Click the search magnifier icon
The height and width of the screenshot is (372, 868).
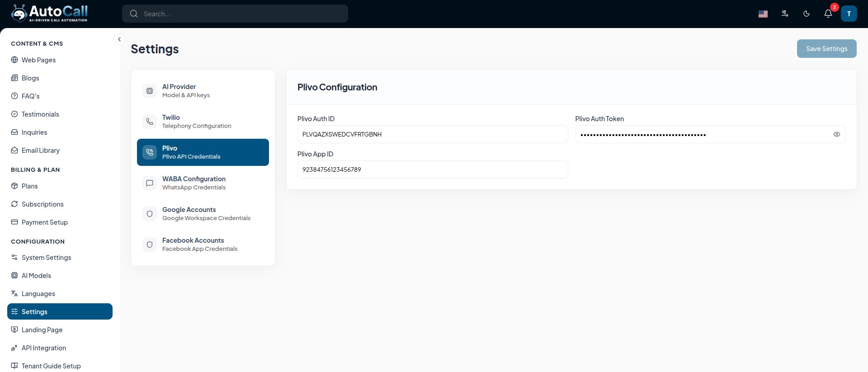(x=134, y=14)
